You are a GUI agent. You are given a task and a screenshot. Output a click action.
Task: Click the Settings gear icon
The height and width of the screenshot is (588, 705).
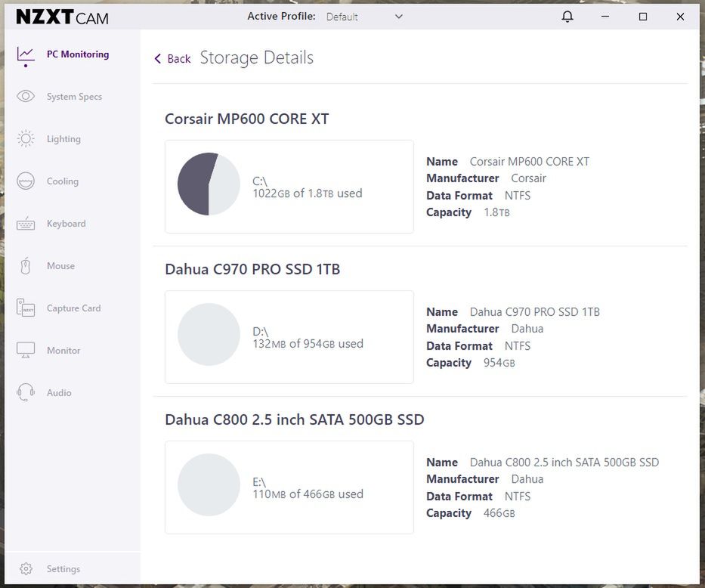pyautogui.click(x=26, y=568)
